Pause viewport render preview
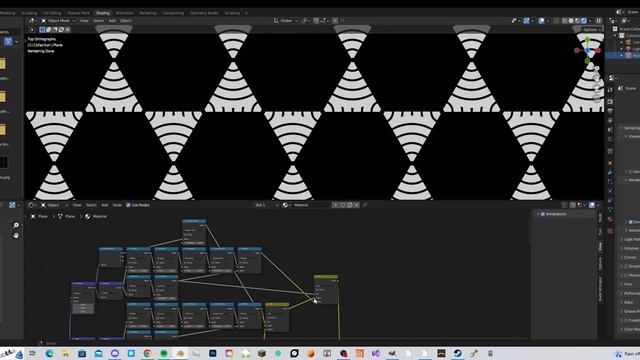 pos(599,21)
